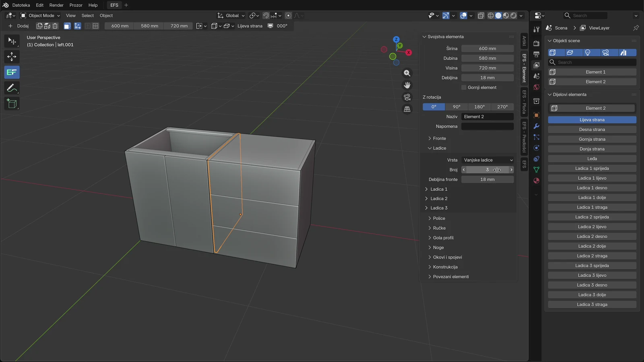Click the Širina 600 mm field
This screenshot has height=362, width=644.
tap(487, 49)
